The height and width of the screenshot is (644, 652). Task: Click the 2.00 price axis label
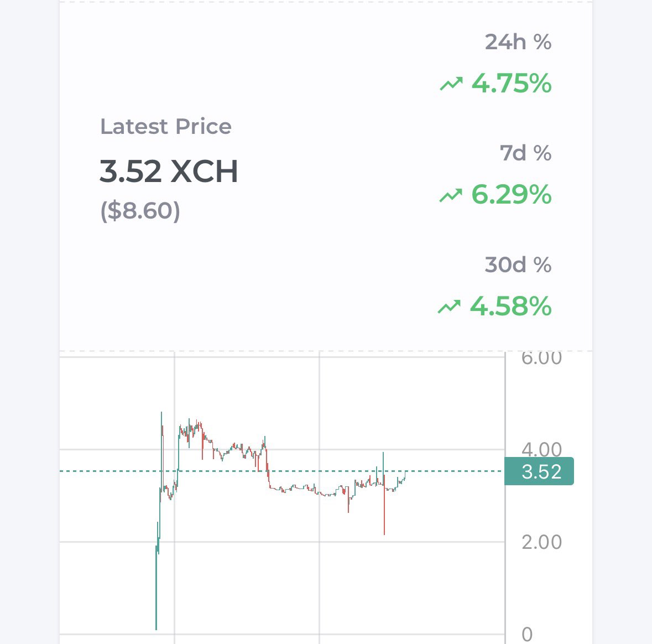[x=541, y=542]
